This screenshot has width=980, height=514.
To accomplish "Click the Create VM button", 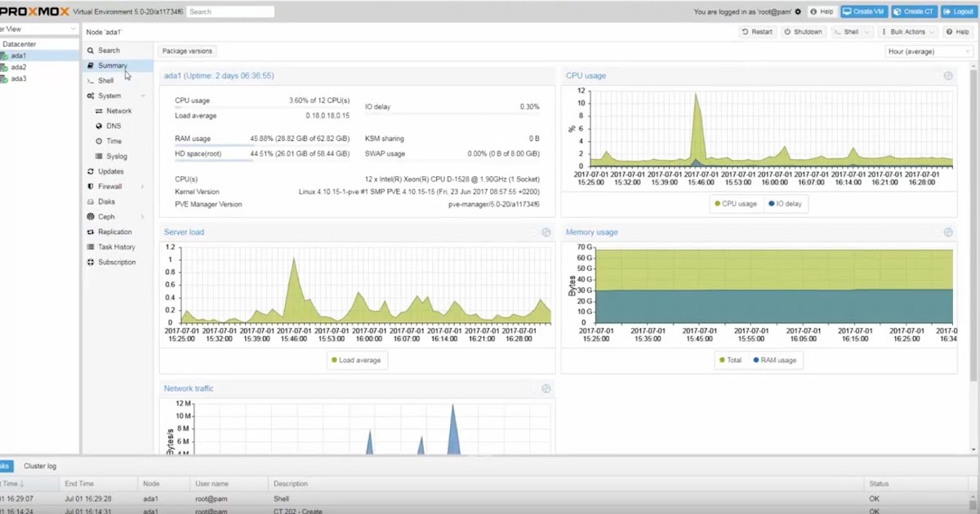I will pos(866,11).
